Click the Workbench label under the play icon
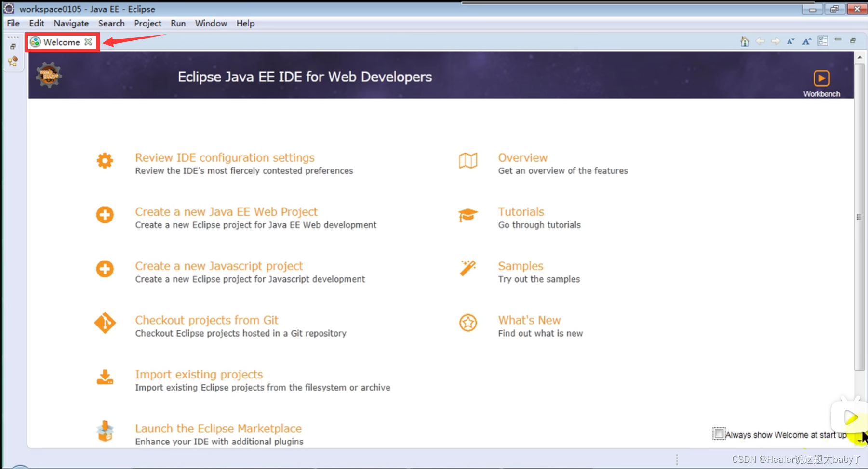 click(821, 94)
